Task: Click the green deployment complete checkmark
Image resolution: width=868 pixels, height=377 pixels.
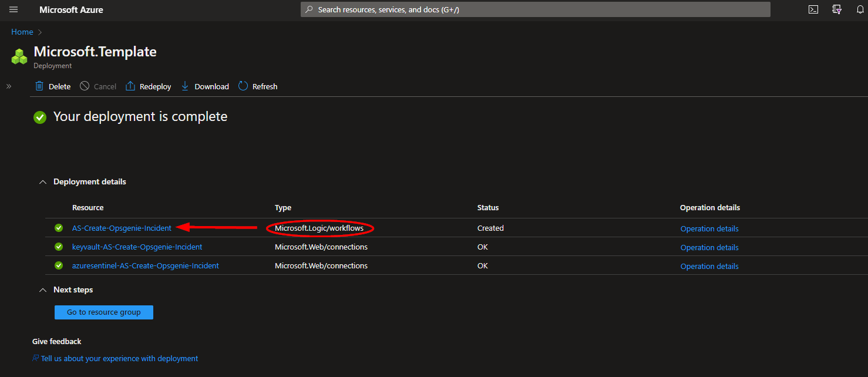Action: tap(40, 117)
